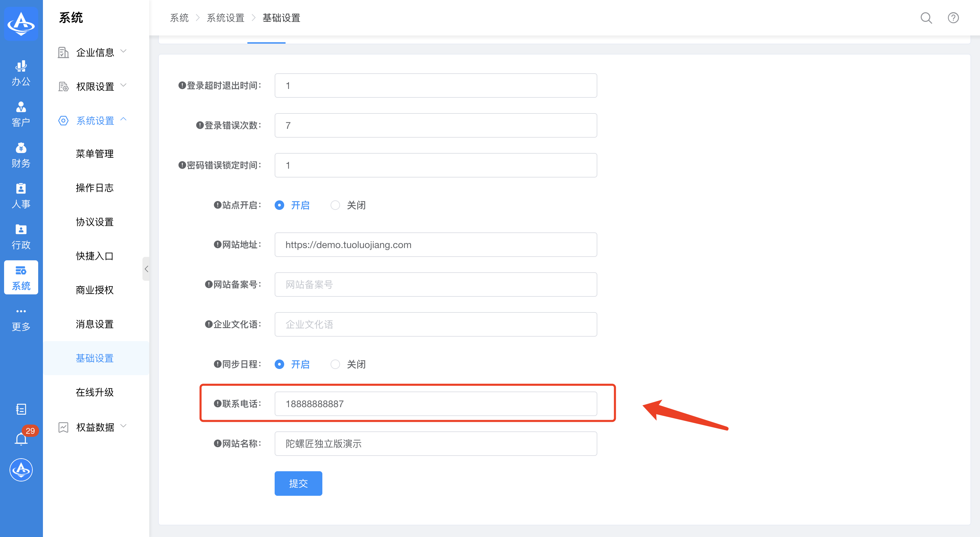Image resolution: width=980 pixels, height=537 pixels.
Task: Open the 操作日志 menu item
Action: coord(94,188)
